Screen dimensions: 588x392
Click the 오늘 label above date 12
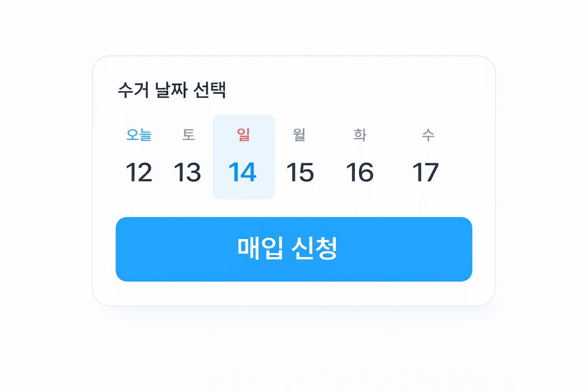(139, 135)
